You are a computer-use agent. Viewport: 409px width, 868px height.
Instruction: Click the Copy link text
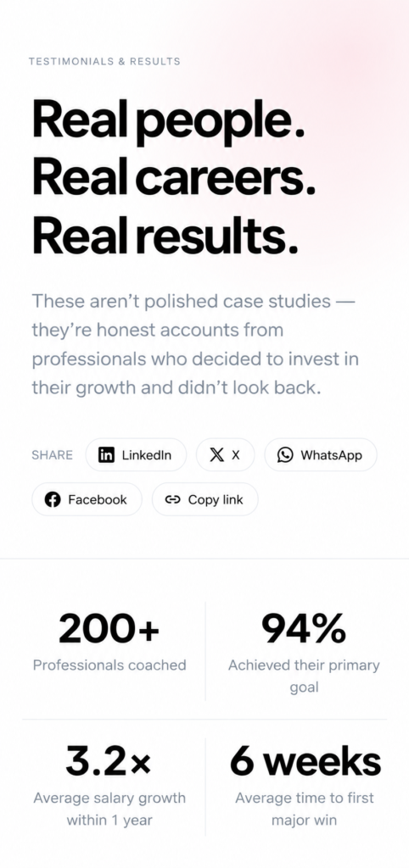[x=216, y=499]
